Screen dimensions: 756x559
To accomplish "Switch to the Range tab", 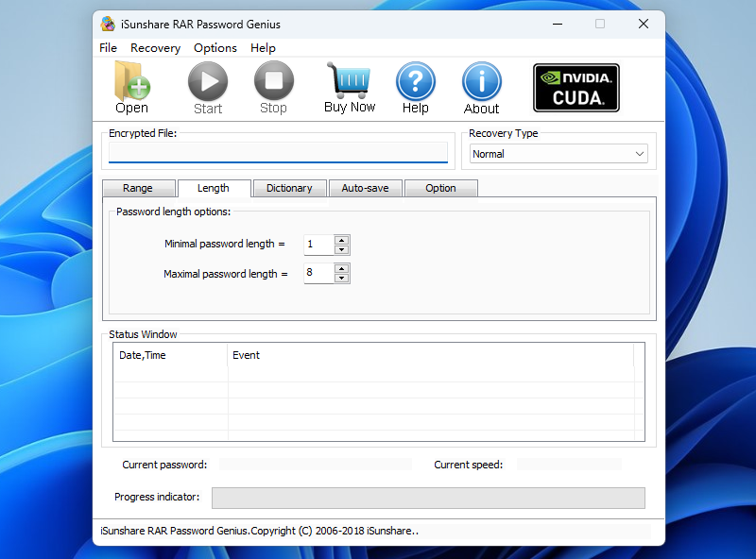I will (139, 188).
